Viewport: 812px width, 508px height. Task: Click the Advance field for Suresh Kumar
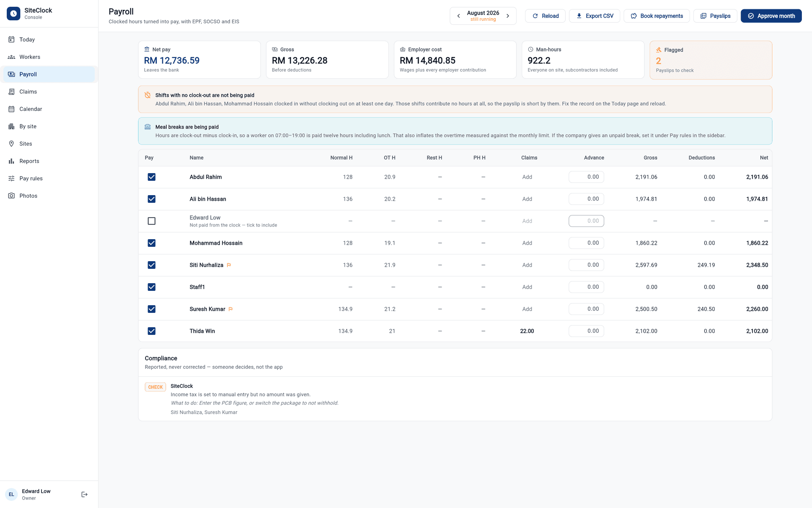tap(586, 309)
